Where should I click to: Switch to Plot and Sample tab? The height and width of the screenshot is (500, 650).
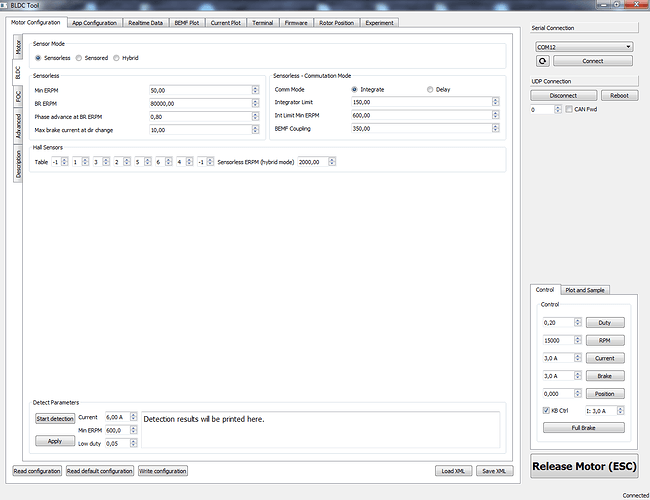coord(585,290)
